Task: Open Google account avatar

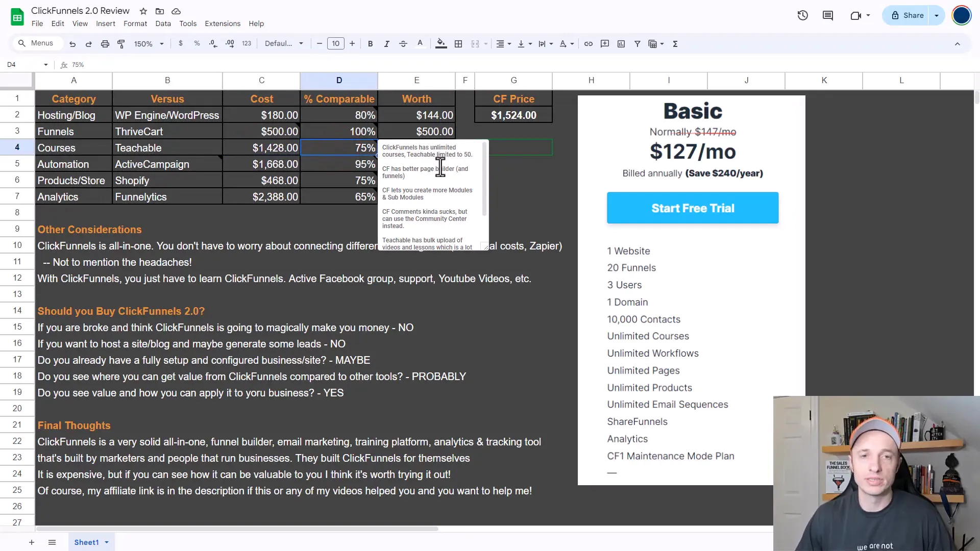Action: [962, 15]
